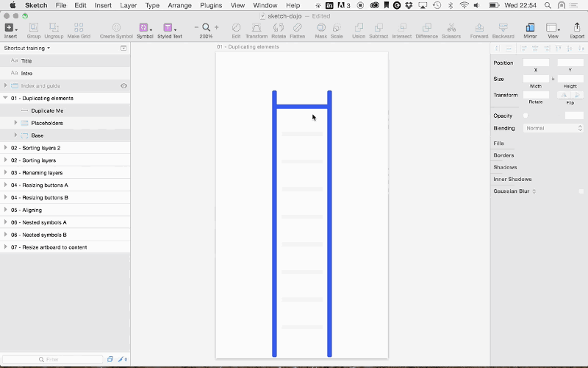Click the Mirror toolbar icon
This screenshot has height=368, width=588.
point(529,28)
